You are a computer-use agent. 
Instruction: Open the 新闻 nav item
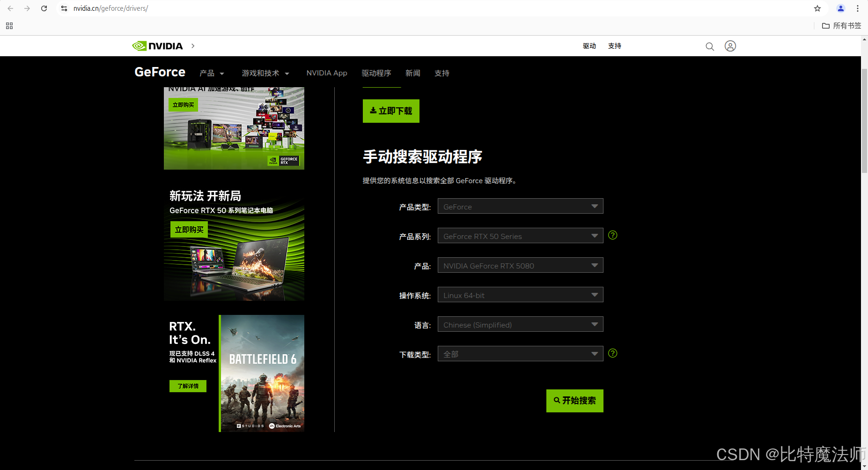tap(413, 73)
